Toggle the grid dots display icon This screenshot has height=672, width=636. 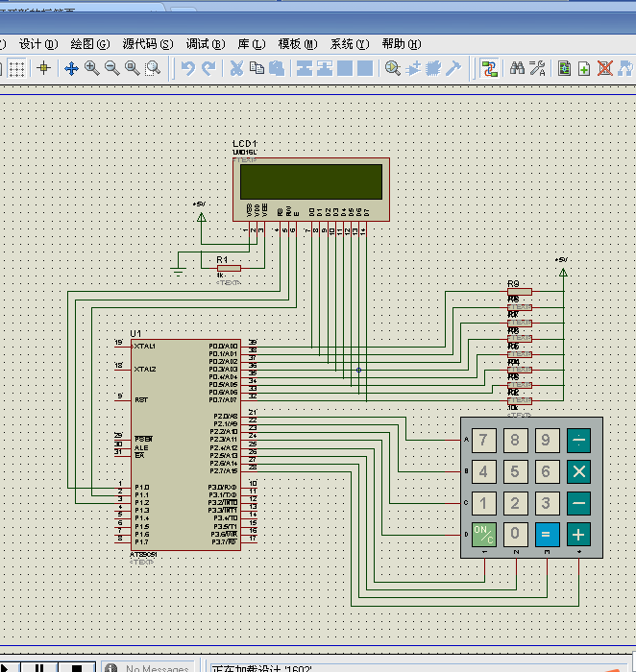tap(16, 68)
